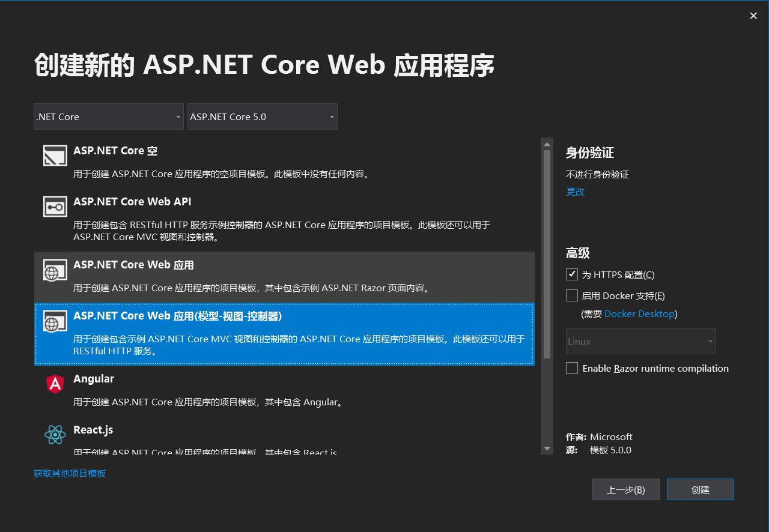769x532 pixels.
Task: Click the MVC template globe icon
Action: pyautogui.click(x=55, y=322)
